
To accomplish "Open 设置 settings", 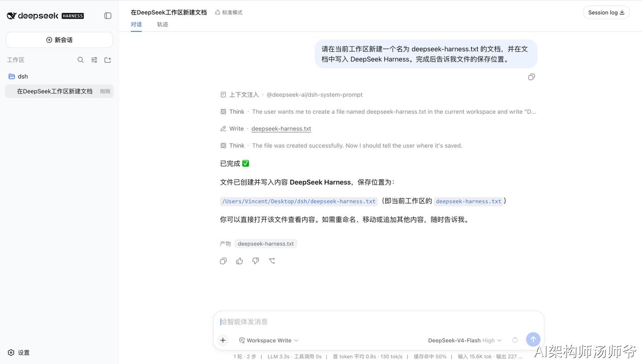I will pyautogui.click(x=19, y=352).
